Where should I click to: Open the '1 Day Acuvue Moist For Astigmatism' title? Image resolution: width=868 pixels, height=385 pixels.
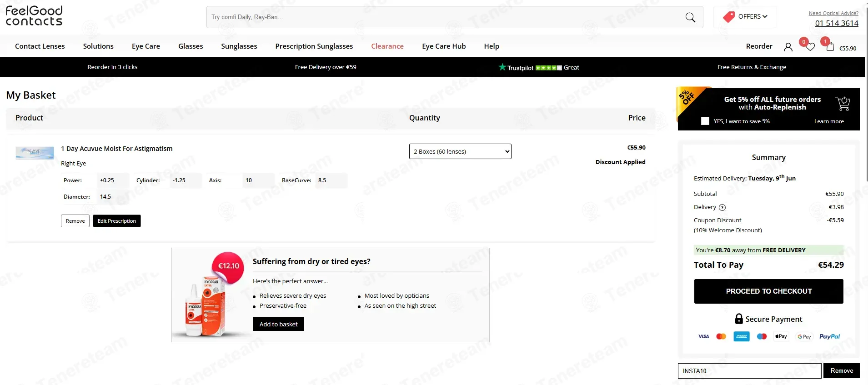coord(117,149)
